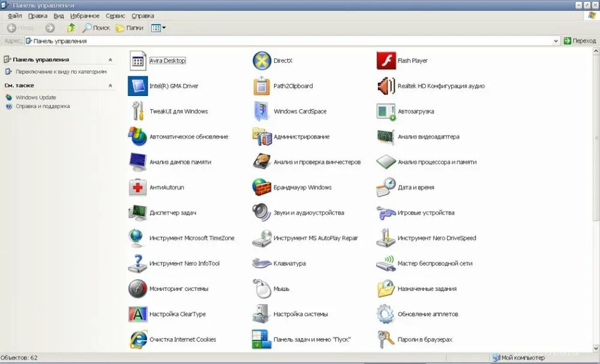Open the Файл menu
The width and height of the screenshot is (600, 364).
click(15, 16)
